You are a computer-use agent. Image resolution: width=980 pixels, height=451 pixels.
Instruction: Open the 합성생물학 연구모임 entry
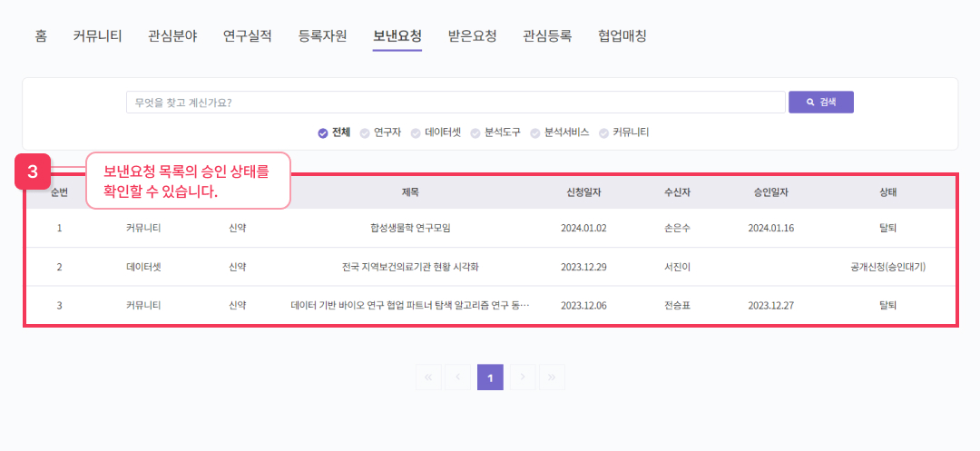pyautogui.click(x=411, y=228)
